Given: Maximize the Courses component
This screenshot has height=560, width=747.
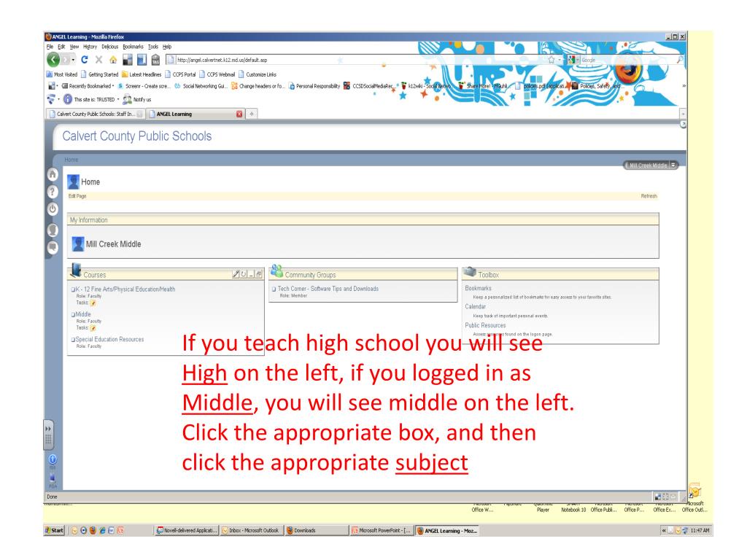Looking at the screenshot, I should click(x=258, y=274).
